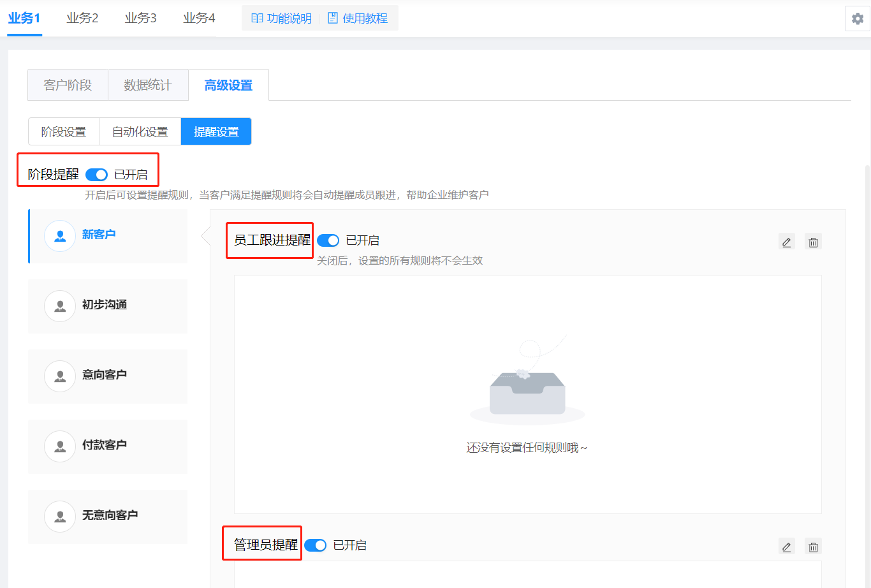Open the 功能说明 link
Viewport: 871px width, 588px height.
point(281,18)
